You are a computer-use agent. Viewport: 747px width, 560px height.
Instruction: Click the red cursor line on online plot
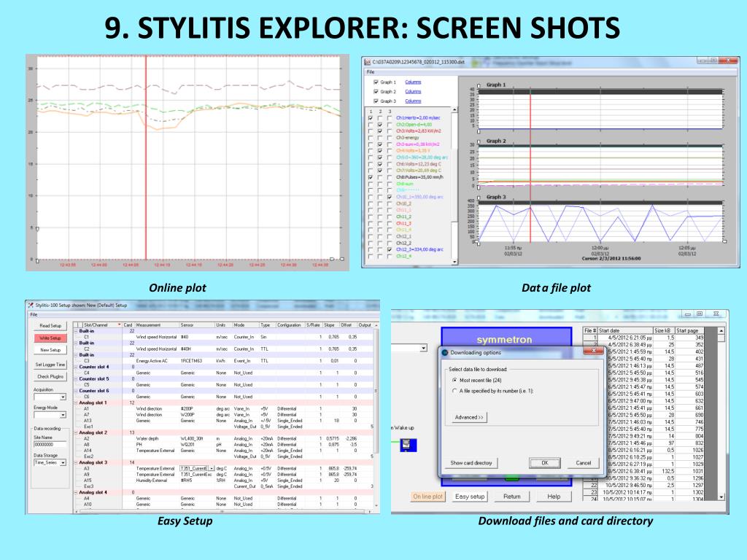pyautogui.click(x=146, y=157)
